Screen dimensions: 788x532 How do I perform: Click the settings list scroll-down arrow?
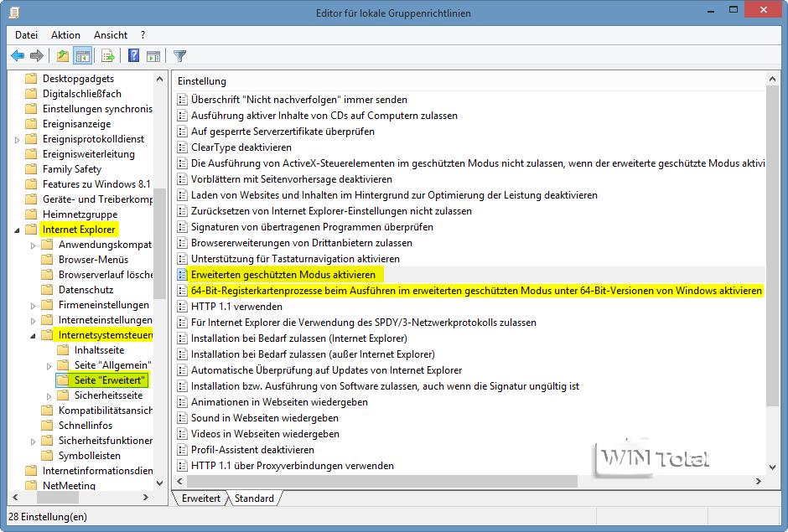point(772,467)
